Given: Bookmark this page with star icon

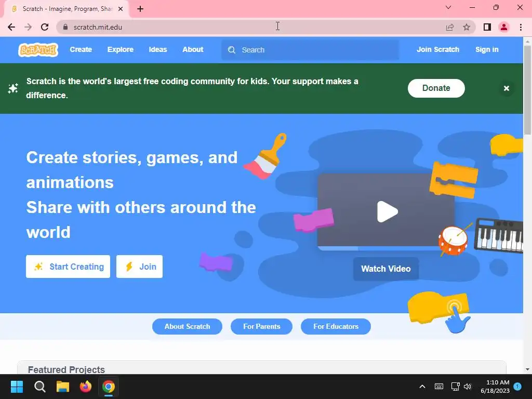Looking at the screenshot, I should [467, 27].
